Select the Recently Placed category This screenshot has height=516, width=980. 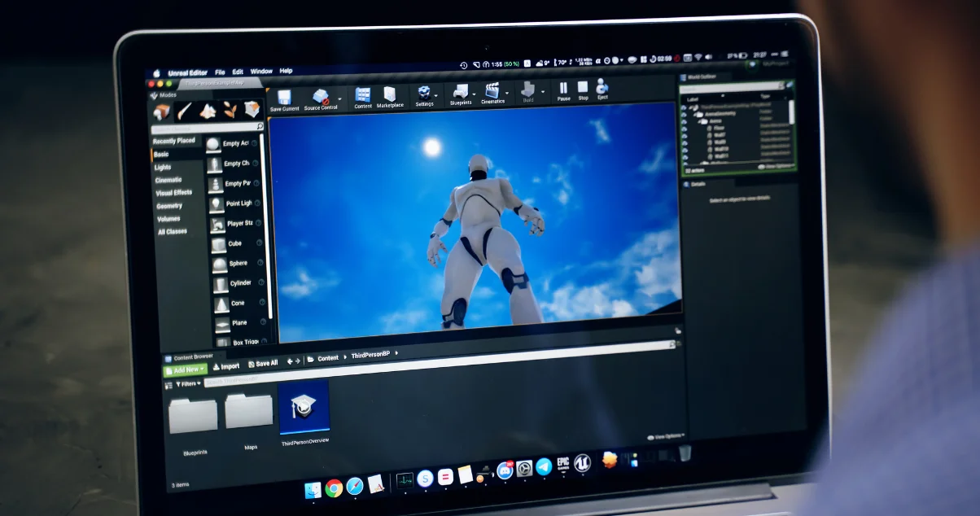[x=174, y=141]
